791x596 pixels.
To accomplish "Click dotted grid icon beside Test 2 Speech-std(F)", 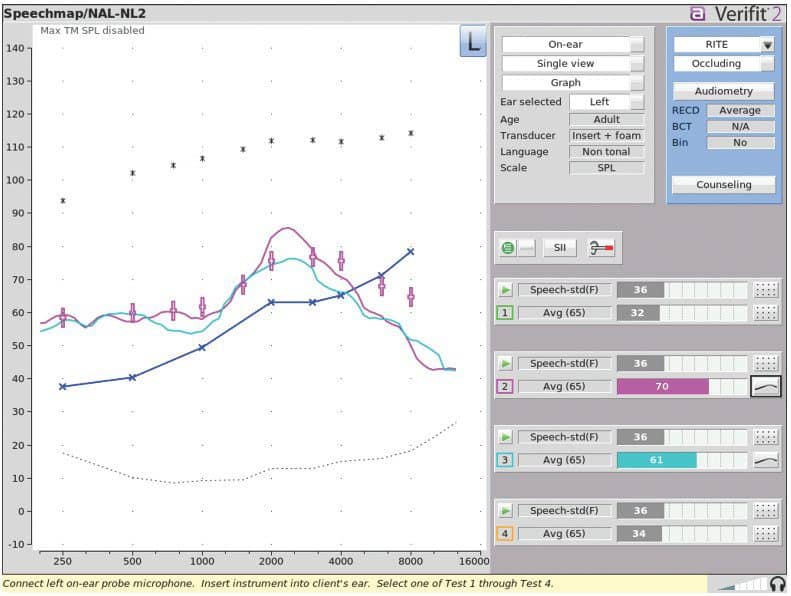I will pos(766,363).
